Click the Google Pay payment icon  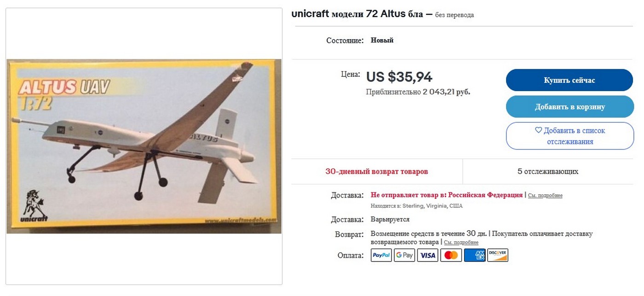(405, 255)
